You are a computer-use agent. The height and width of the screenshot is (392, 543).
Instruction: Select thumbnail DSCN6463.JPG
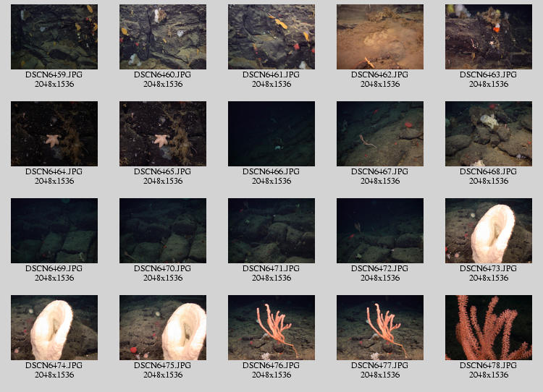coord(489,37)
